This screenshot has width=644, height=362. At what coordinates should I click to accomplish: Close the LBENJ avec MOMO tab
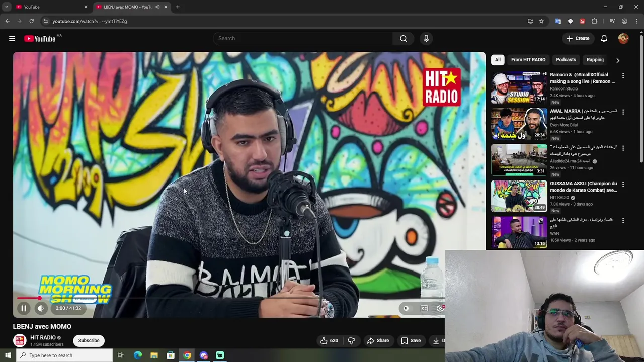coord(166,7)
